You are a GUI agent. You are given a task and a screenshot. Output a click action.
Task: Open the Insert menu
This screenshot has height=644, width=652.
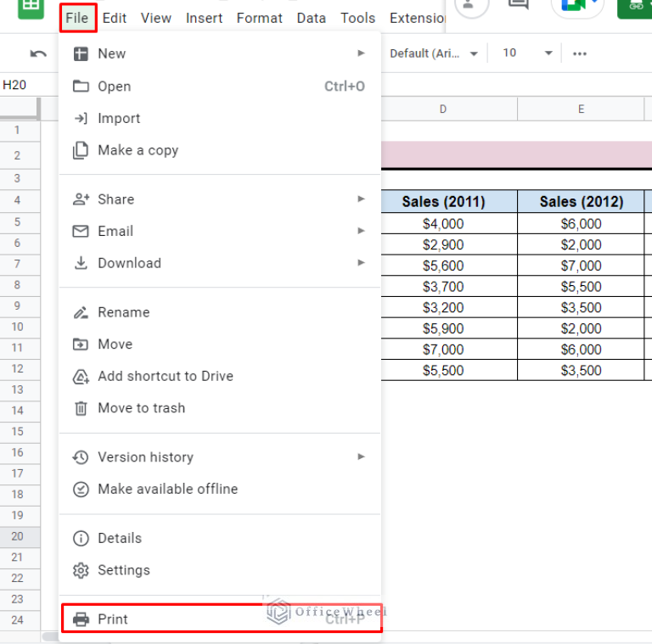[204, 18]
